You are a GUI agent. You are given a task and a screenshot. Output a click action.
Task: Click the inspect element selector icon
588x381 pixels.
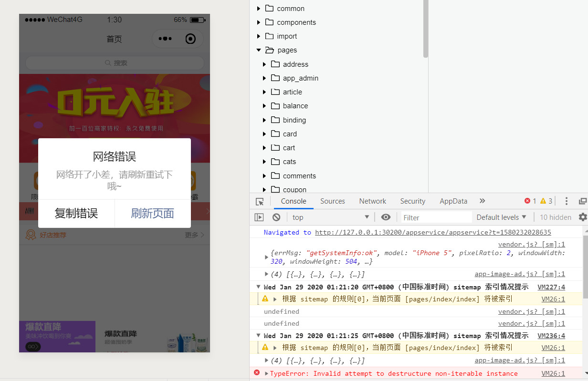pyautogui.click(x=259, y=201)
